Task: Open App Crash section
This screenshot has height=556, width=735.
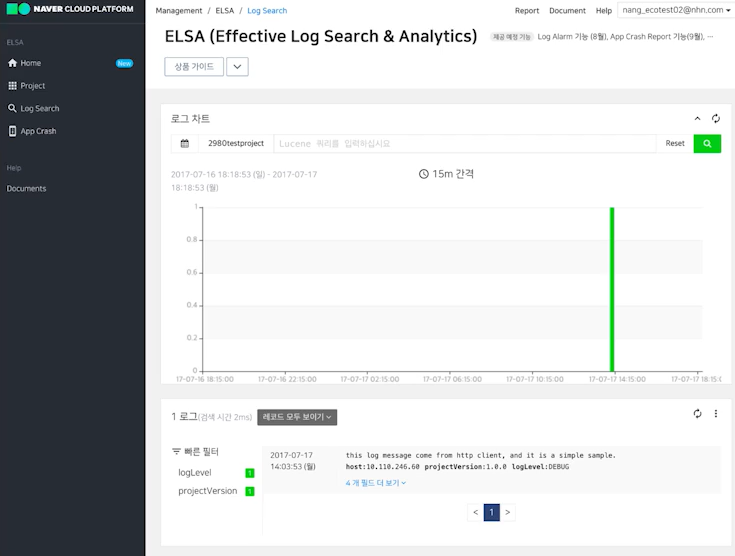Action: coord(38,131)
